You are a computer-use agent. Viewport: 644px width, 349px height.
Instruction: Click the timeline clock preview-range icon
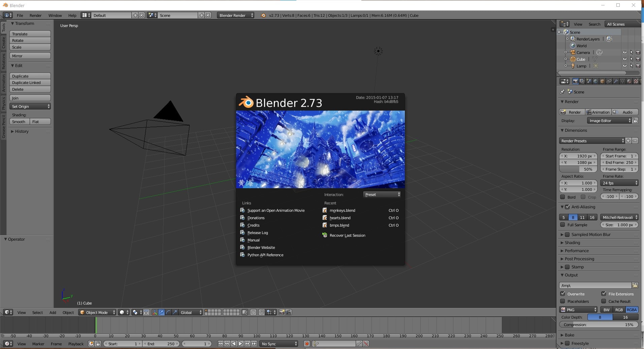(x=91, y=344)
